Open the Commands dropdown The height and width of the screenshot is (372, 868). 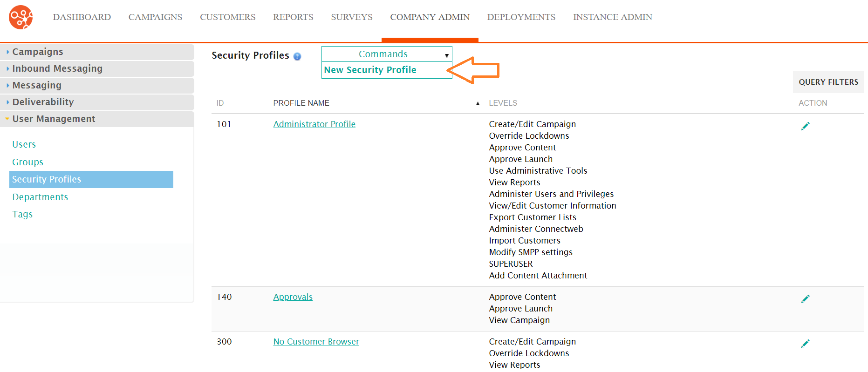click(387, 54)
